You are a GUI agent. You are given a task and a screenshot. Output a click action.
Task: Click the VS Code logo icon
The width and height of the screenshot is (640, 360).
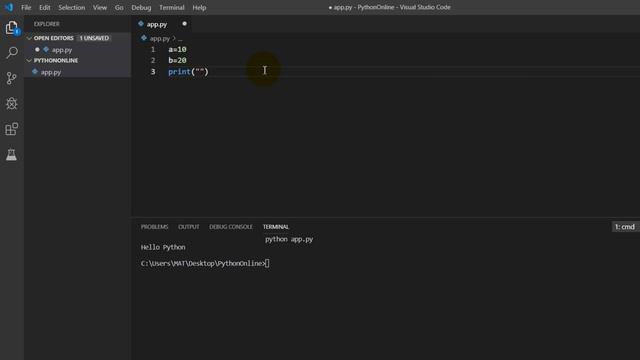9,7
